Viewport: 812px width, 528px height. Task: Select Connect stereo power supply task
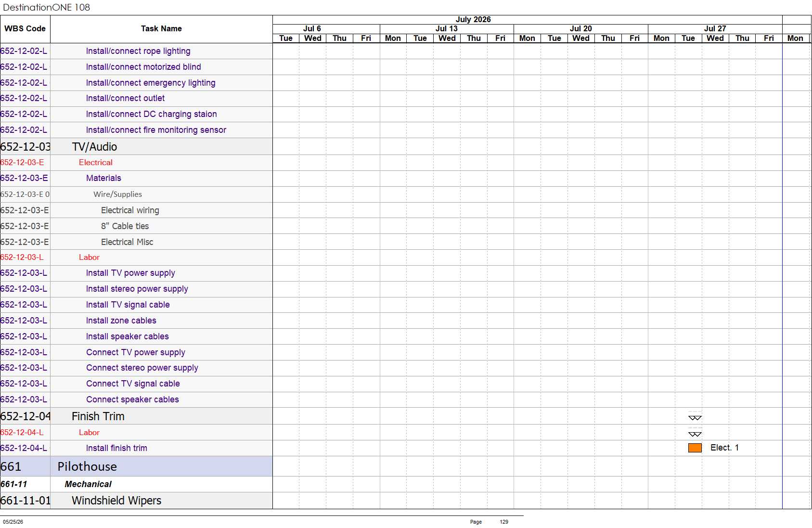pos(142,368)
